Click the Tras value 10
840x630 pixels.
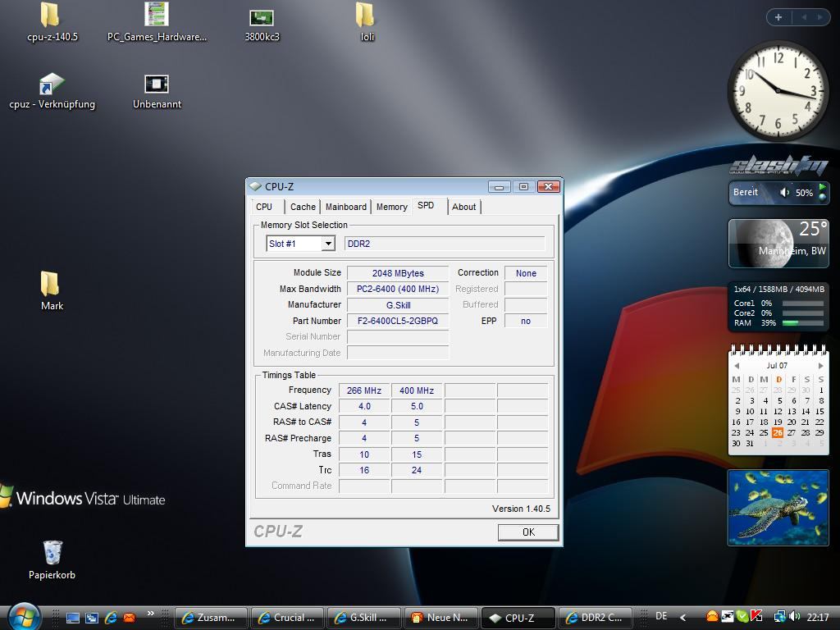(363, 454)
